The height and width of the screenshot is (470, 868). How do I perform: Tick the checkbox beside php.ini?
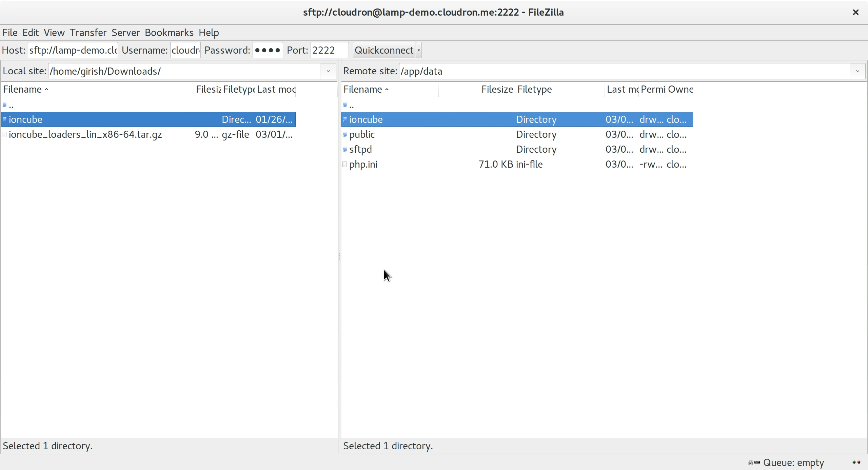coord(344,165)
